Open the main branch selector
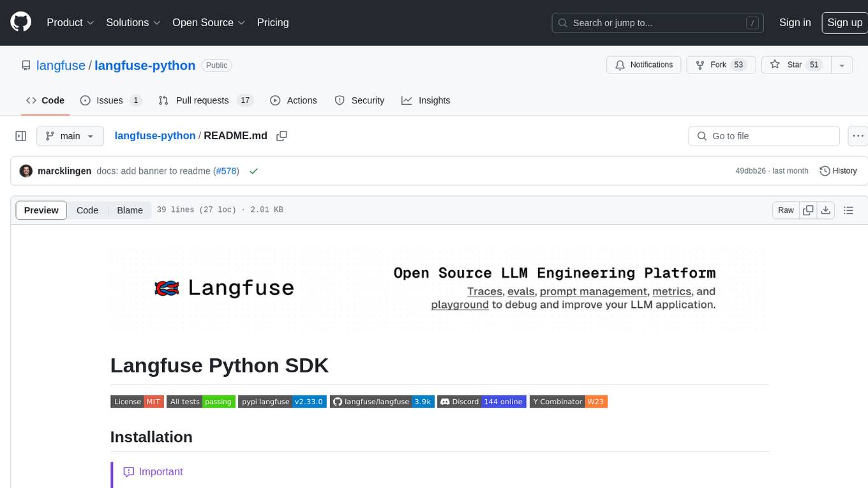868x488 pixels. [x=70, y=136]
